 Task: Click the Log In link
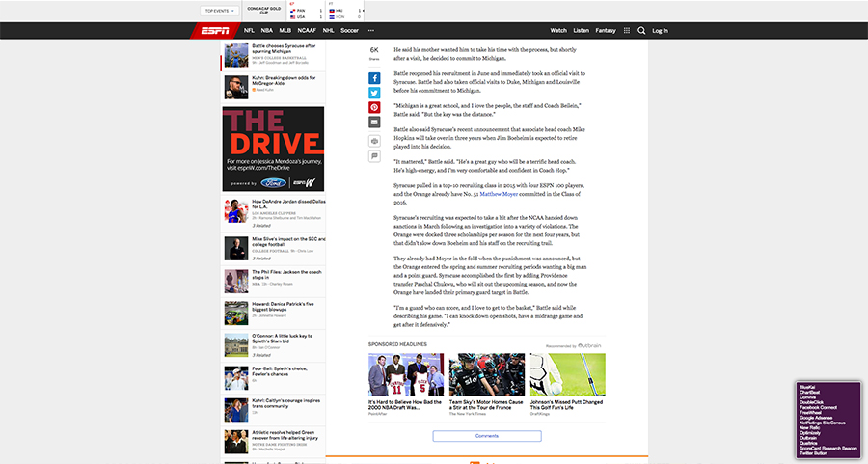coord(660,31)
